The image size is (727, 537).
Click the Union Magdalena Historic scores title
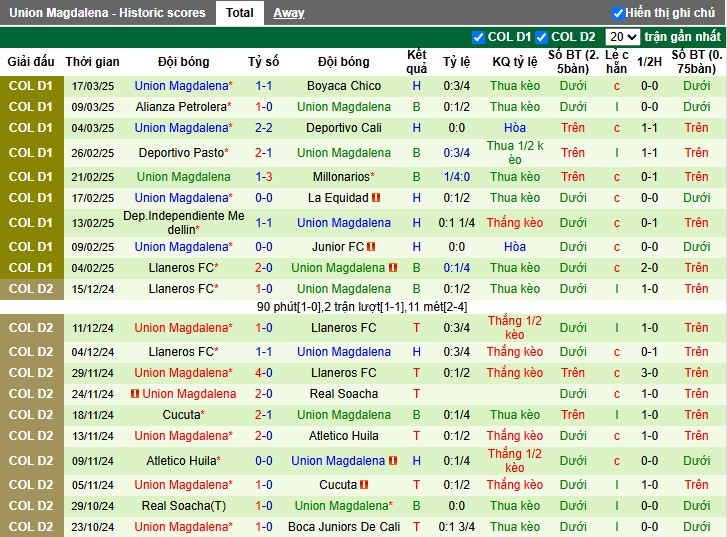coord(107,13)
